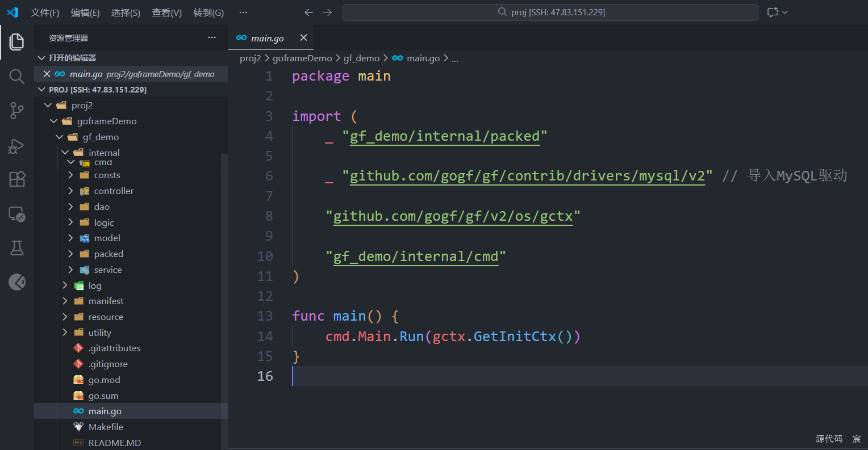Open the Explorer view in activity bar

17,41
